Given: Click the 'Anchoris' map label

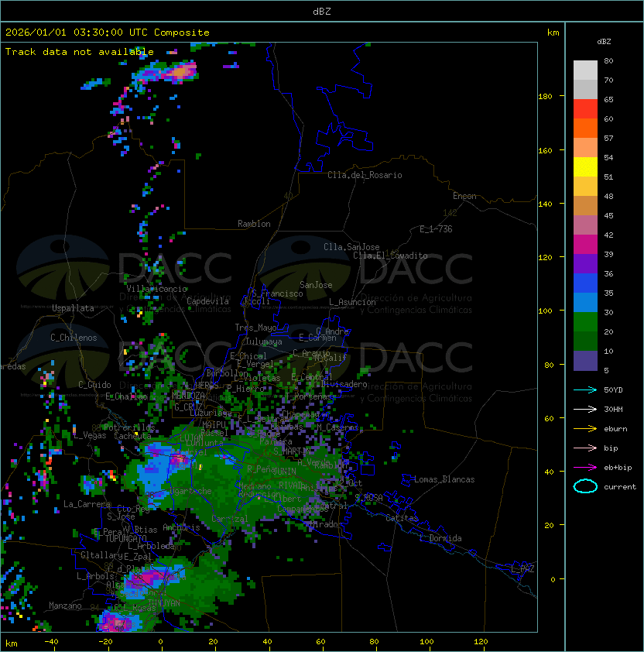Looking at the screenshot, I should [181, 527].
